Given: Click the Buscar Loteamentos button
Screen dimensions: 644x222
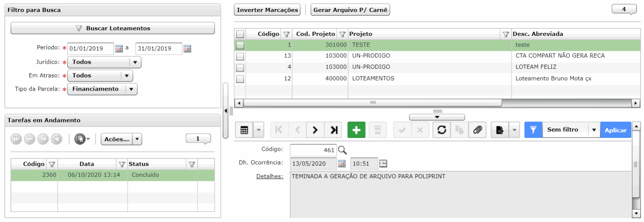Looking at the screenshot, I should point(113,28).
